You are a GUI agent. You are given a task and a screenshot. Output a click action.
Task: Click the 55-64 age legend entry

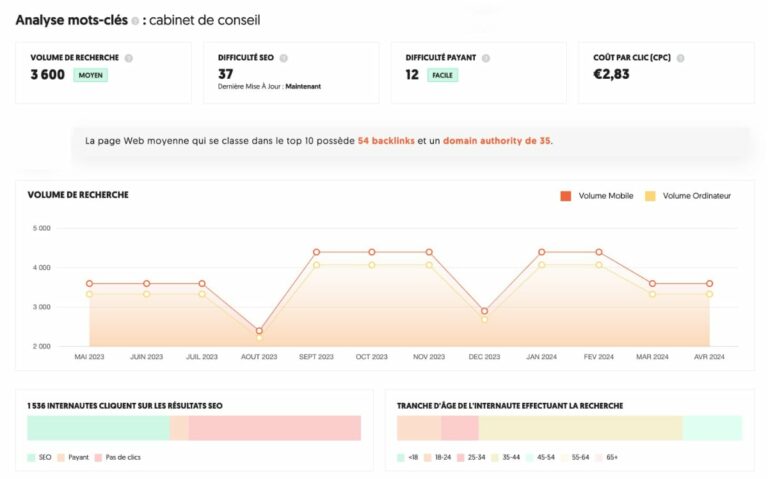click(x=576, y=457)
